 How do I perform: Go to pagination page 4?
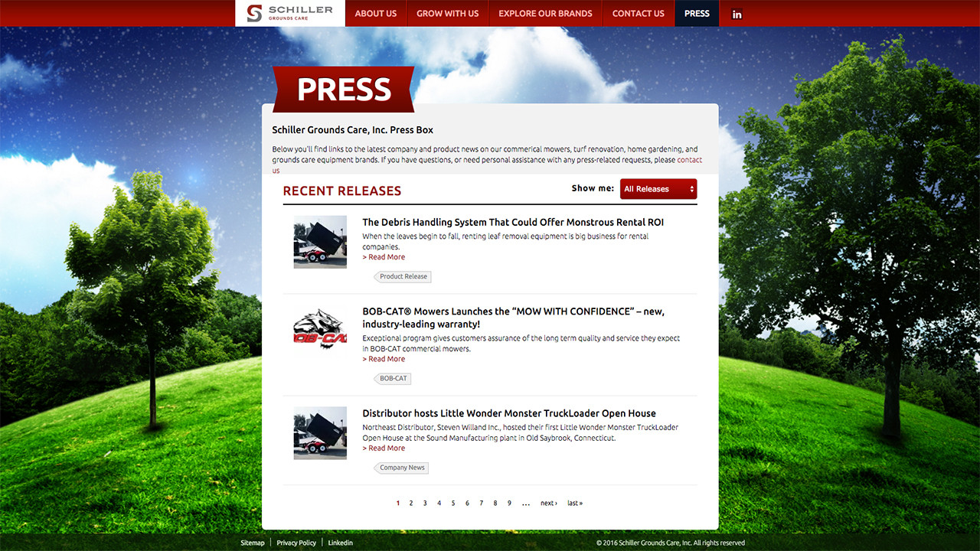tap(439, 504)
